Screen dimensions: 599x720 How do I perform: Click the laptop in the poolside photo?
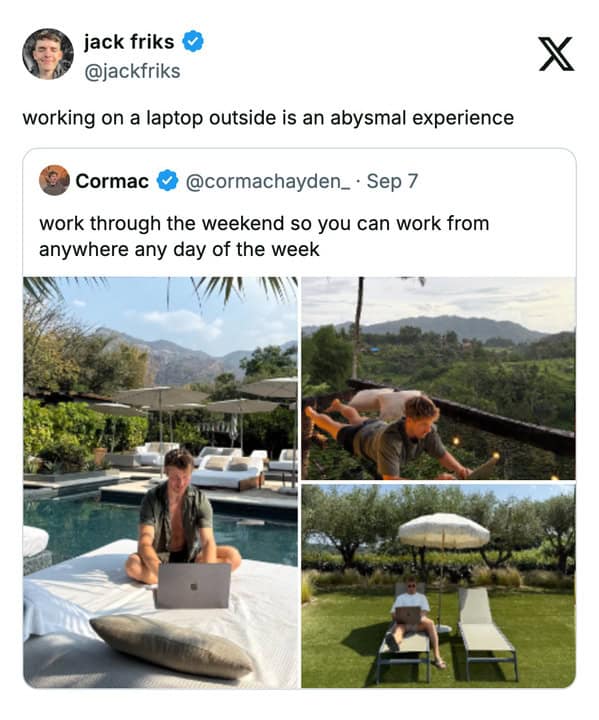[193, 585]
